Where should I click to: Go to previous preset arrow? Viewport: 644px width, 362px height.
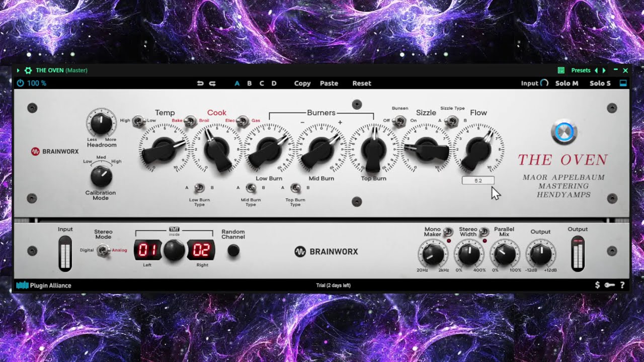point(596,70)
